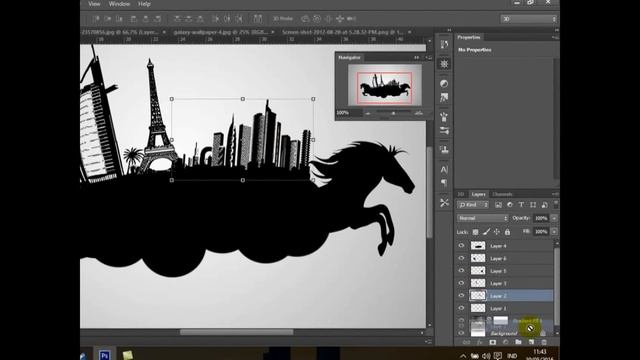Image resolution: width=640 pixels, height=360 pixels.
Task: Collapse the Navigator panel arrows
Action: pos(417,58)
